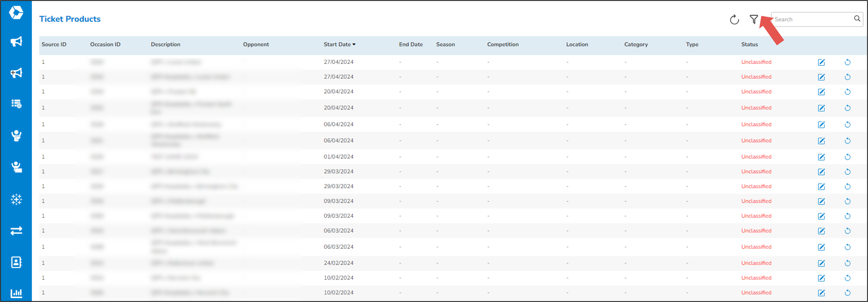Click the Location column header
The width and height of the screenshot is (868, 302).
[577, 44]
